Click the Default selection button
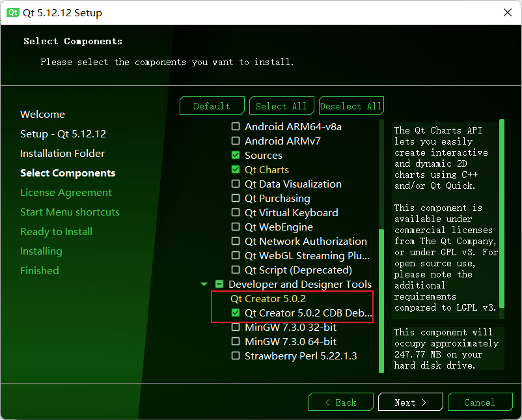The width and height of the screenshot is (522, 420). click(212, 106)
